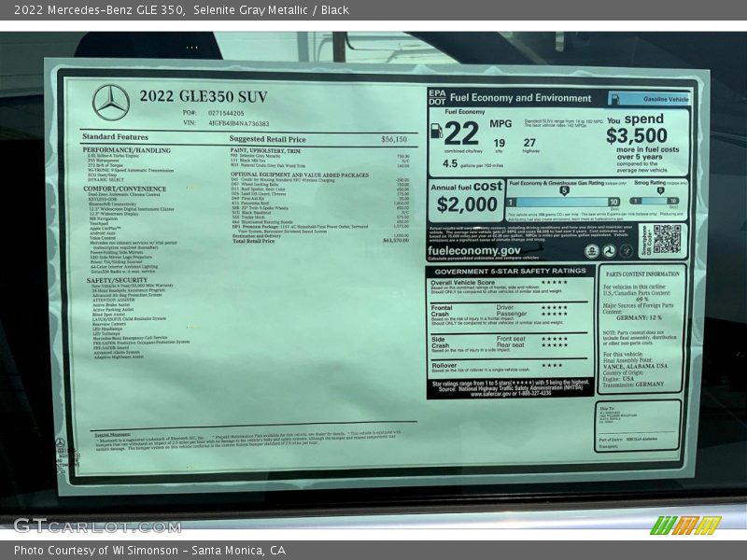Click the gas pump icon beside 22 MPG
Screen dimensions: 747x560
coord(436,131)
